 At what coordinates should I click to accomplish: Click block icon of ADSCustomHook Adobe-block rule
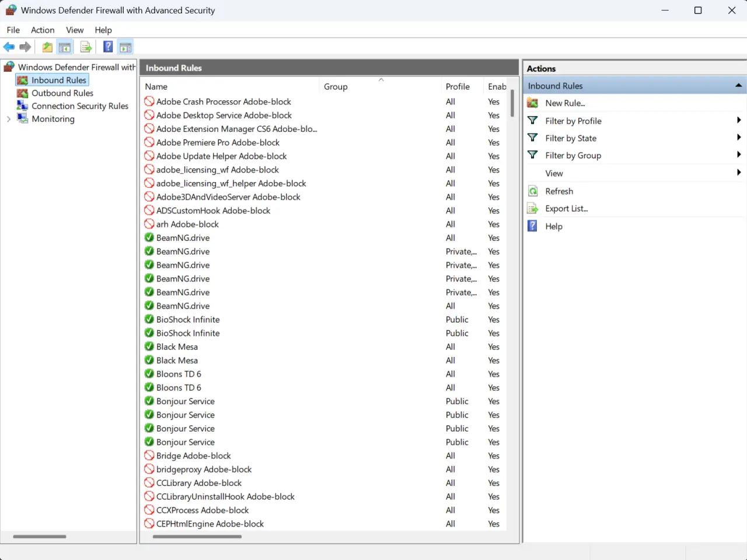click(149, 211)
